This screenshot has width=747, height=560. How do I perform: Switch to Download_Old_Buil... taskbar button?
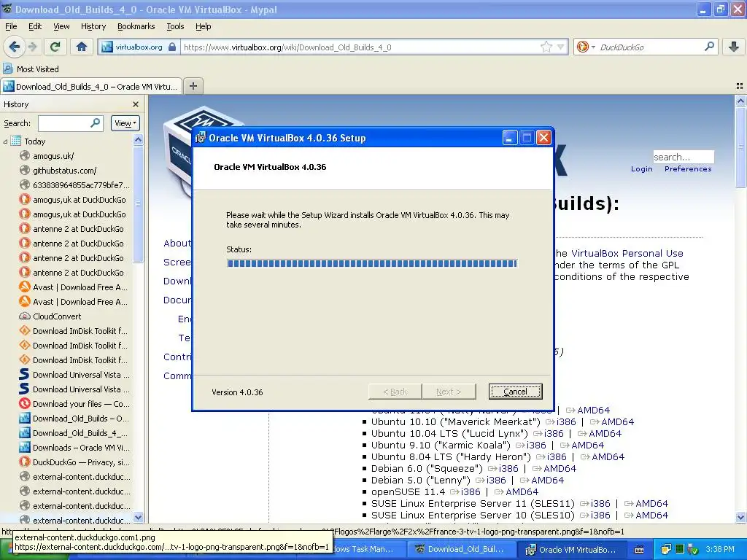click(x=462, y=549)
